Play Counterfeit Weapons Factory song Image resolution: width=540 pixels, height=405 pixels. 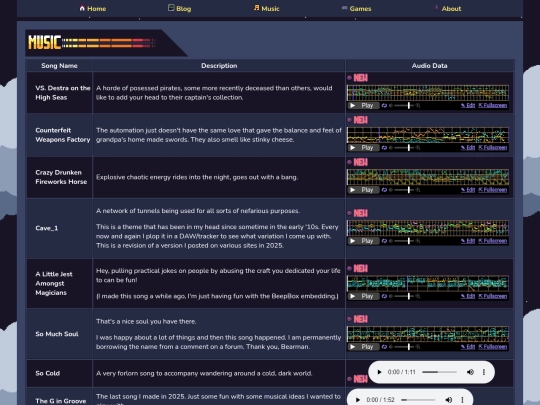(x=363, y=148)
